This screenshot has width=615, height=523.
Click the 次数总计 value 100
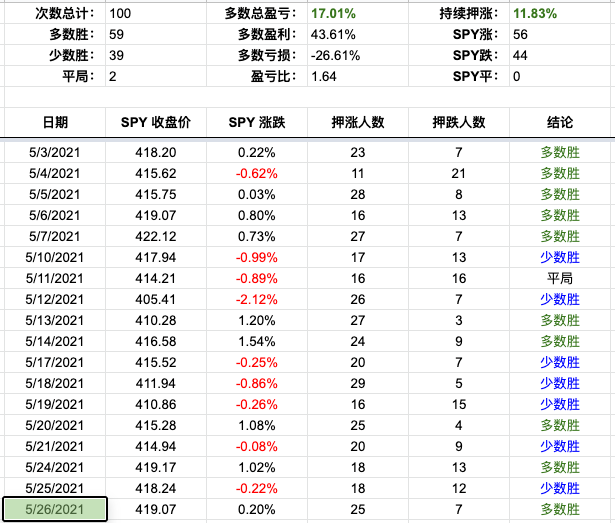tap(122, 15)
